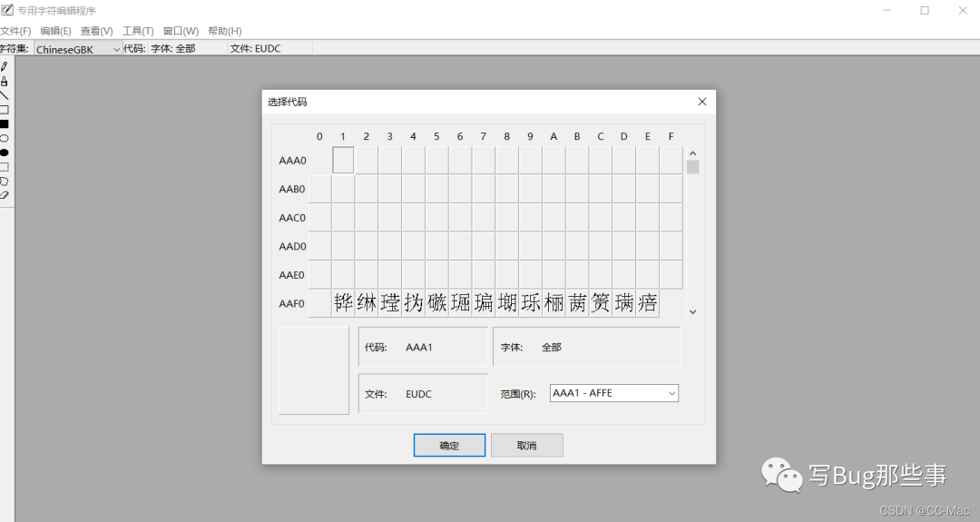980x522 pixels.
Task: Activate the rectangular selection tool
Action: coord(5,167)
